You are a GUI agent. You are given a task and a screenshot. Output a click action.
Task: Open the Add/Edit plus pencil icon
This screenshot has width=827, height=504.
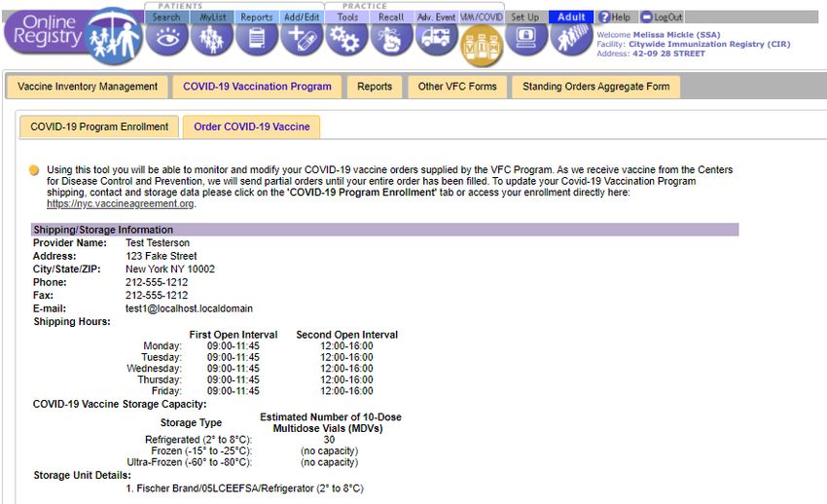[x=302, y=38]
